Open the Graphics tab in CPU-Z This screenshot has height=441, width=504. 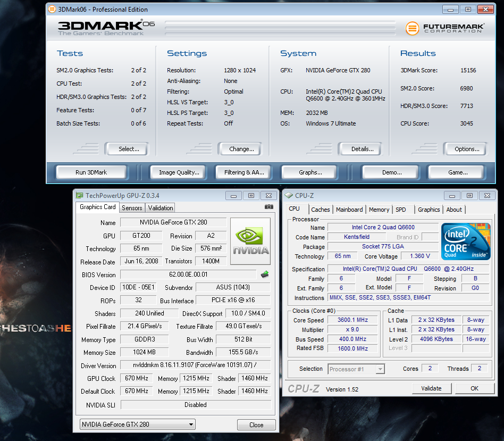click(x=429, y=210)
